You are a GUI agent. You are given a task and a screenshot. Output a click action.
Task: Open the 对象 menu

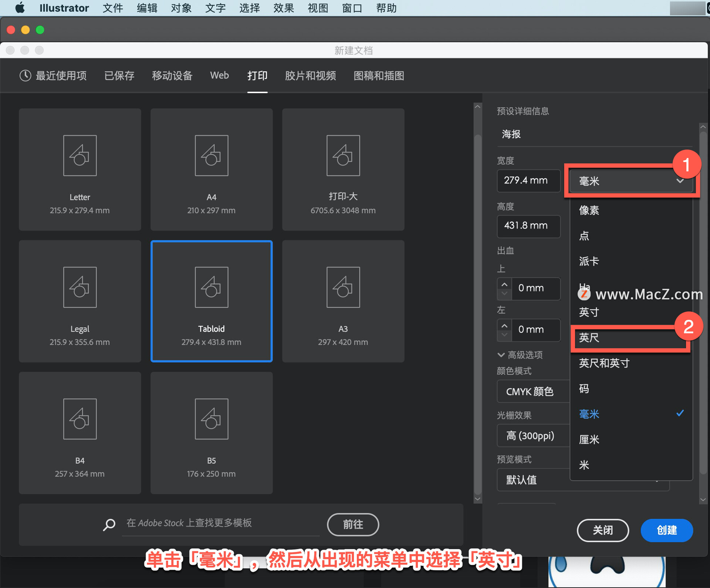point(181,8)
